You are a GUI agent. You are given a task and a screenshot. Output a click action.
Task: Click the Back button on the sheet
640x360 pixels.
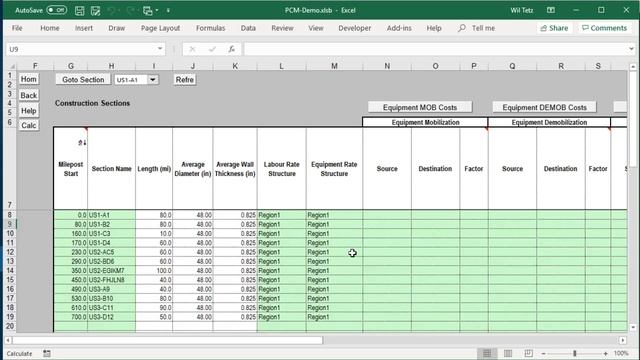(x=29, y=96)
